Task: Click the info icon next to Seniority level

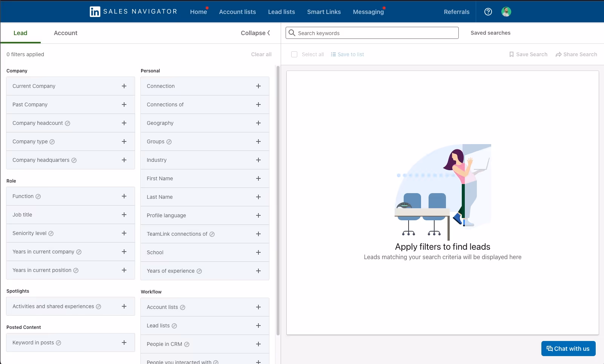Action: (51, 233)
